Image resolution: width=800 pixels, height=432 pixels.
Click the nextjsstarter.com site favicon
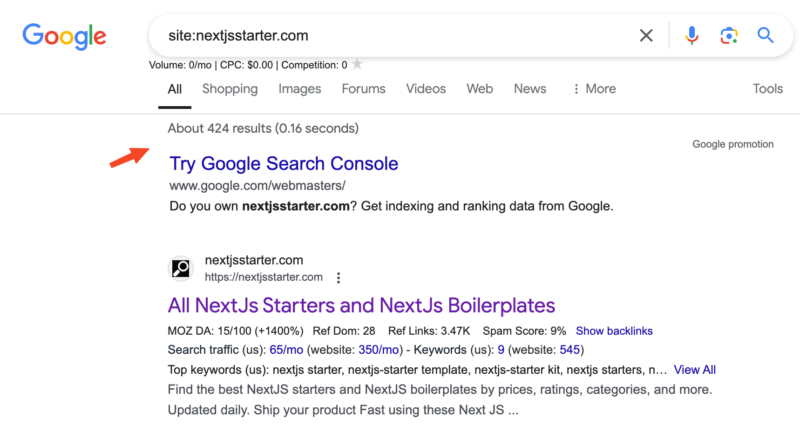181,268
